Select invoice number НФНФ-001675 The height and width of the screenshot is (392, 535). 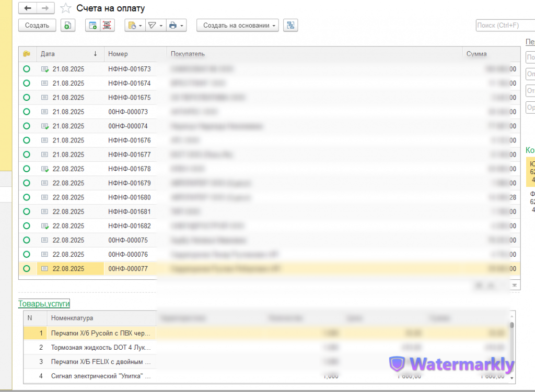130,98
